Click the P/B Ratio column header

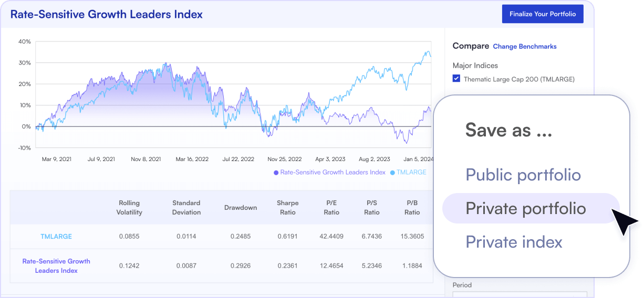click(412, 208)
